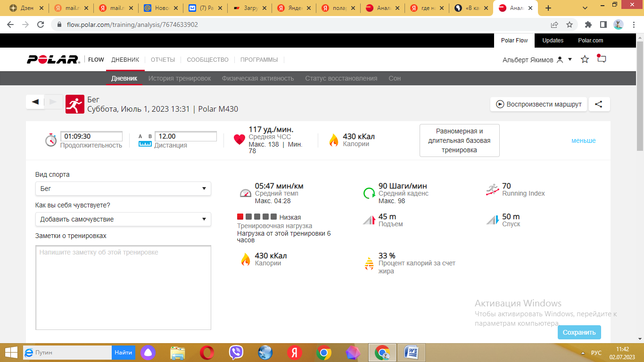Click the red running sport icon
Screen dimensions: 644x362
pos(74,104)
